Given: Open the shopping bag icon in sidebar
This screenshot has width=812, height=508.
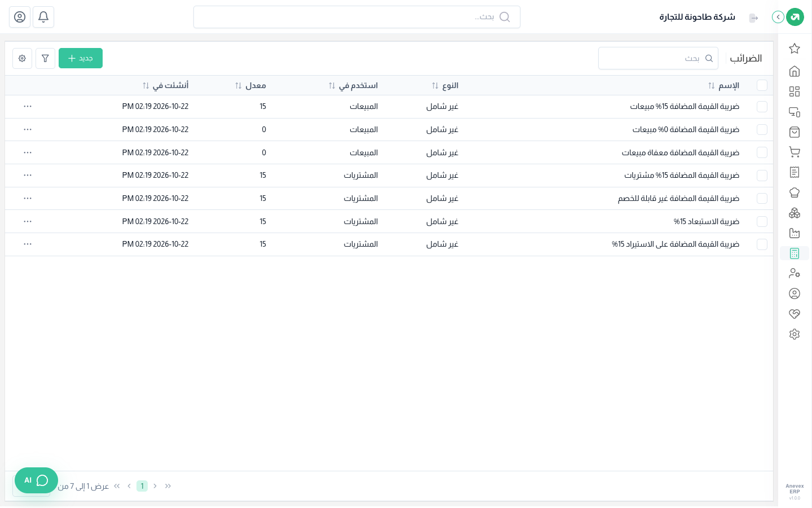Looking at the screenshot, I should pyautogui.click(x=795, y=132).
